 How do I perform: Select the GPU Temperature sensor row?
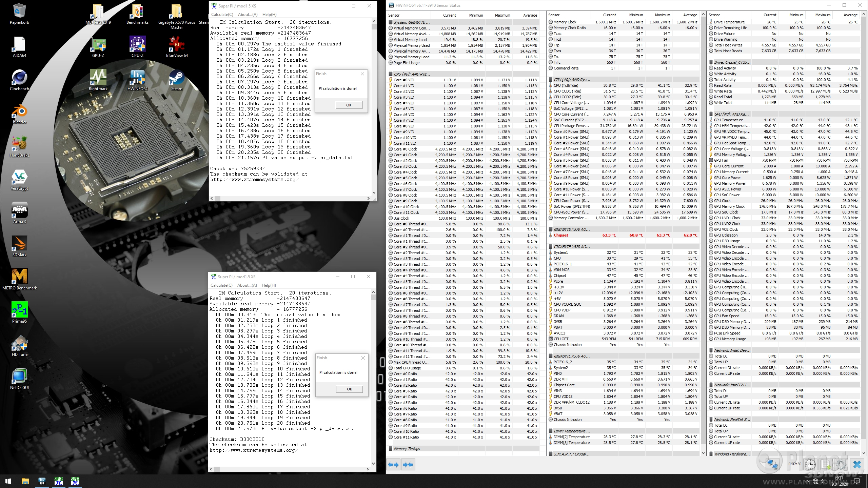[784, 120]
